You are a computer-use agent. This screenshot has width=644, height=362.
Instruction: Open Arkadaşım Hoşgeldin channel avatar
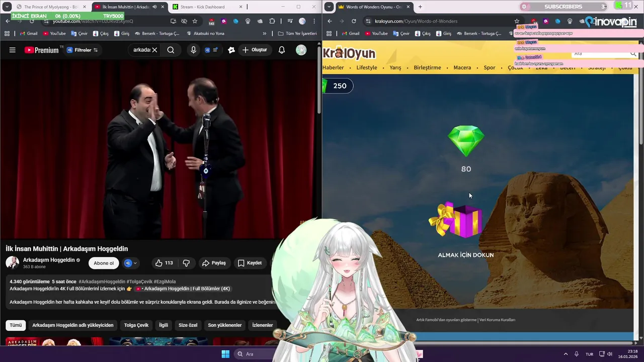(13, 262)
